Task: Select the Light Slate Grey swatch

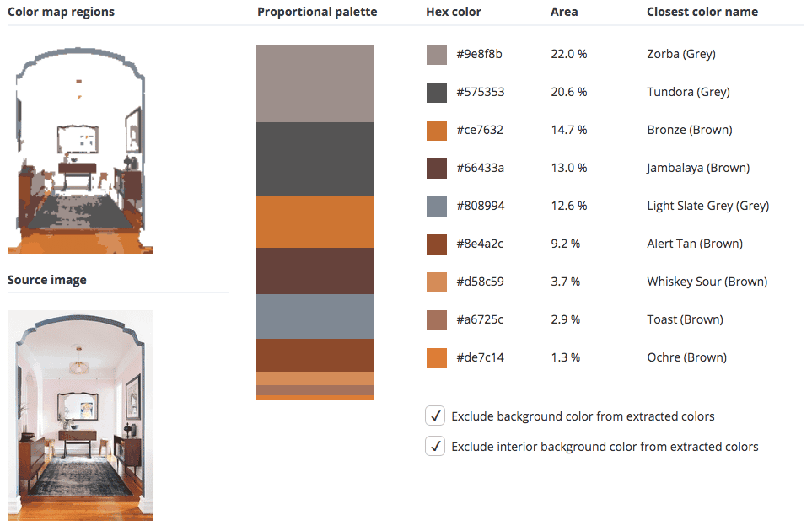Action: click(x=436, y=206)
